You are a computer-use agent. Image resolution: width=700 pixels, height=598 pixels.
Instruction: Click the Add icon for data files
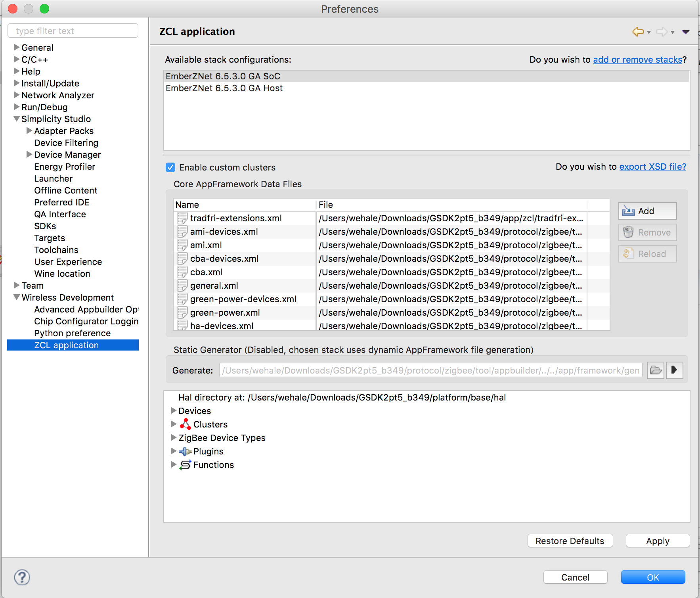click(627, 211)
